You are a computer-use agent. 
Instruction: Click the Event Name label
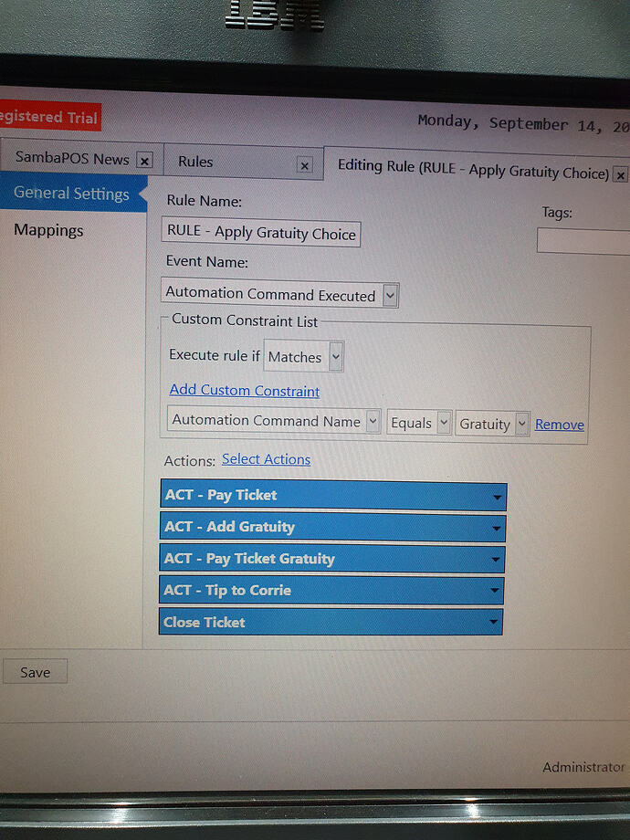pos(206,261)
